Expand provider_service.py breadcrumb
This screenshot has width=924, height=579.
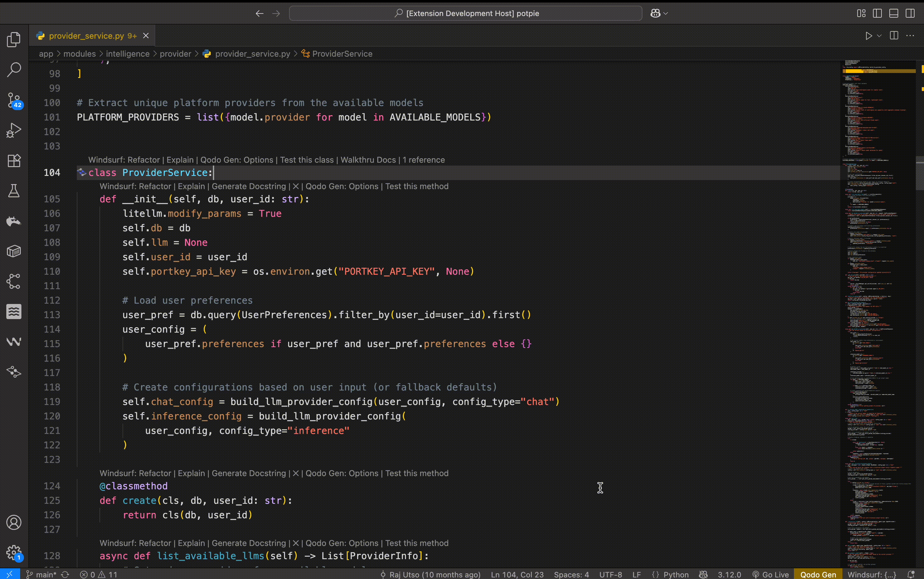coord(247,53)
